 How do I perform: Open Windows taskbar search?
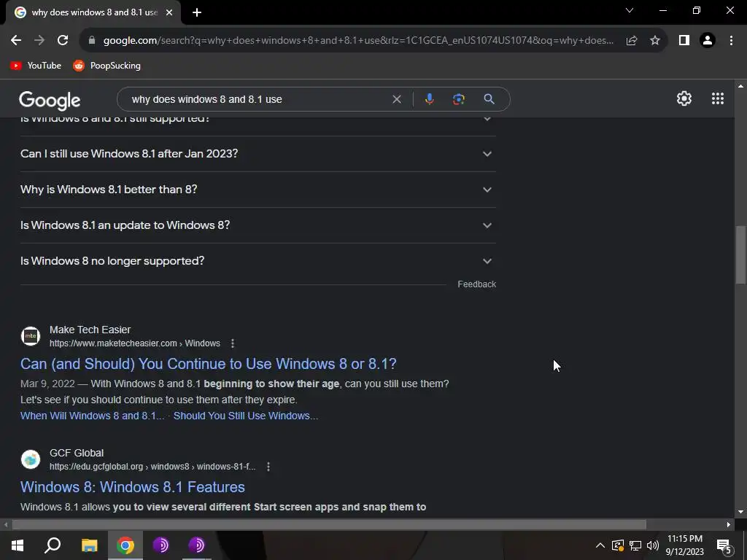pos(53,545)
